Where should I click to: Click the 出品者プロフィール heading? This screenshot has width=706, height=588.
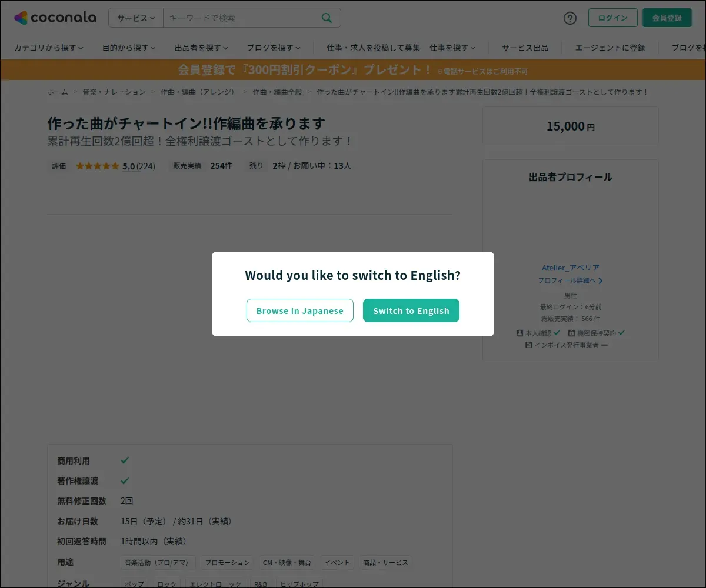click(571, 177)
